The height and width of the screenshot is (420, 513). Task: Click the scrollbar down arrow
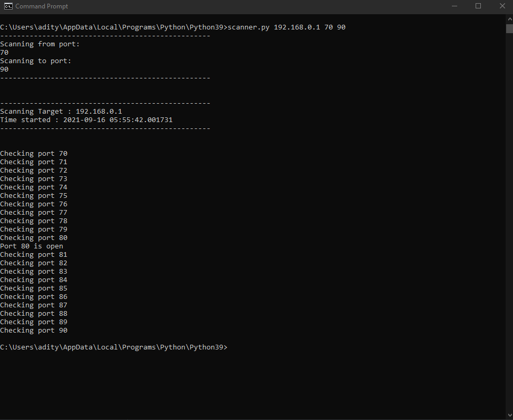click(x=509, y=415)
